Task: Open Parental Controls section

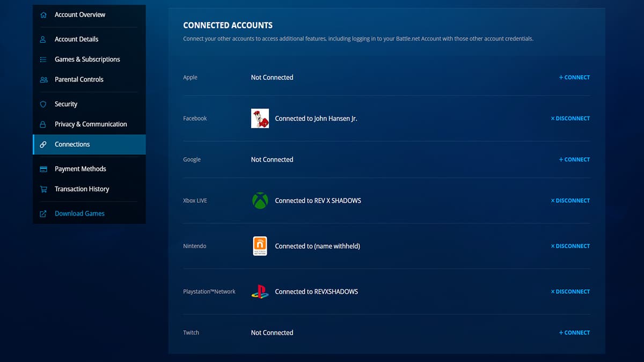Action: click(x=79, y=79)
